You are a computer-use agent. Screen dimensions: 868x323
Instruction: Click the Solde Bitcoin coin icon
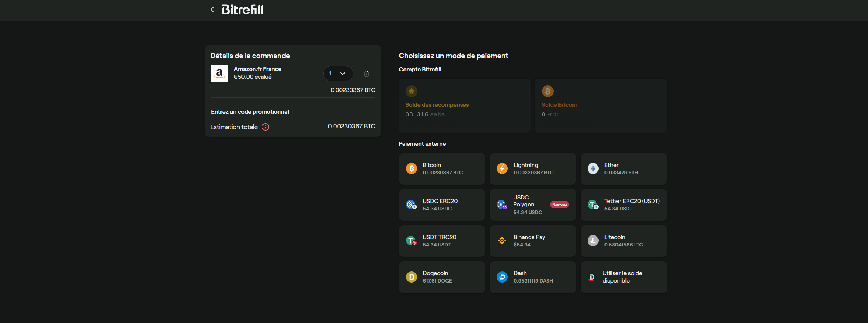[548, 91]
